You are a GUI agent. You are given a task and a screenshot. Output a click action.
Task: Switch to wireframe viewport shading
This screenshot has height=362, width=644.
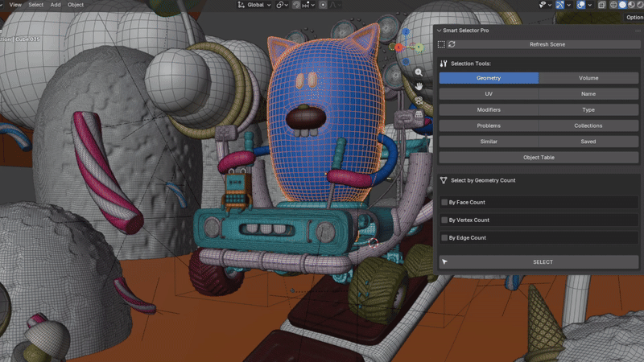click(x=613, y=5)
